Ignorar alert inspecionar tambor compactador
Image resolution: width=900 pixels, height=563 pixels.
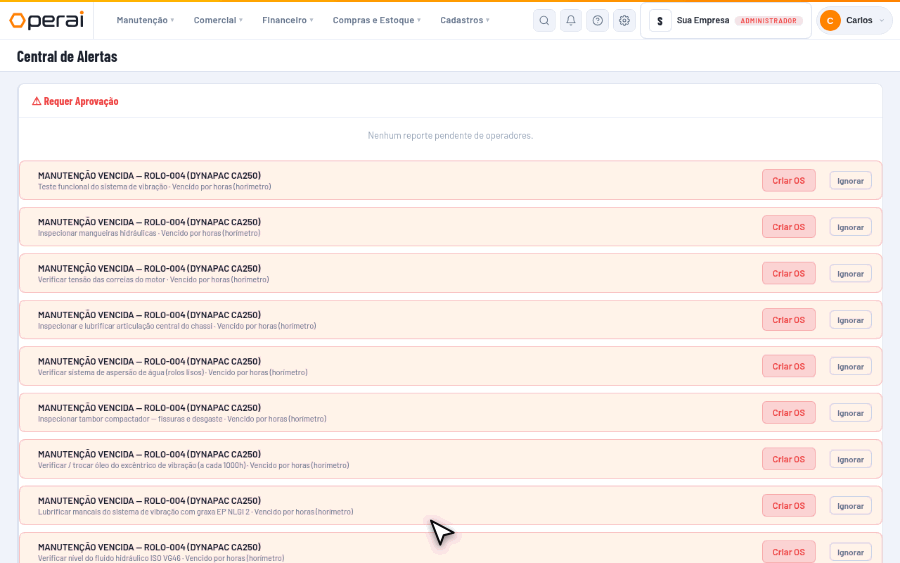click(851, 413)
